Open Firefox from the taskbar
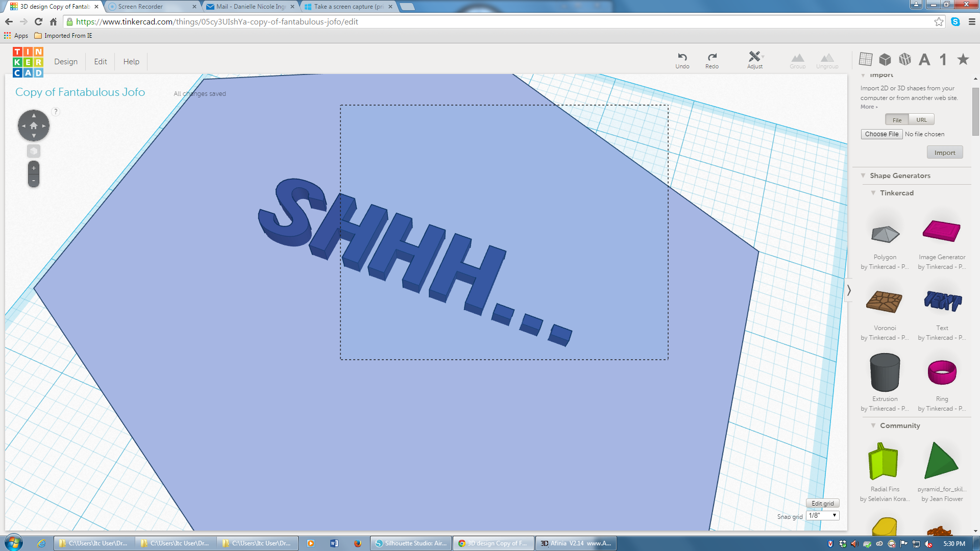 coord(357,543)
